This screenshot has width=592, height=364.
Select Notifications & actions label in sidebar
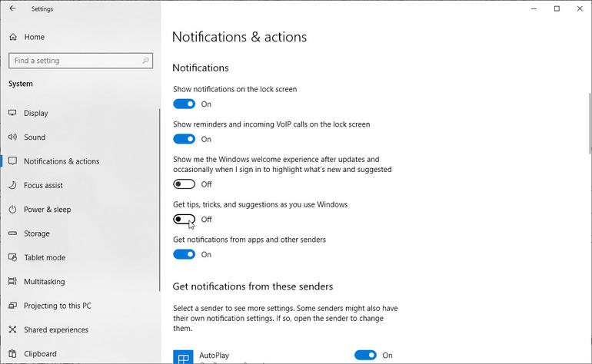coord(62,161)
